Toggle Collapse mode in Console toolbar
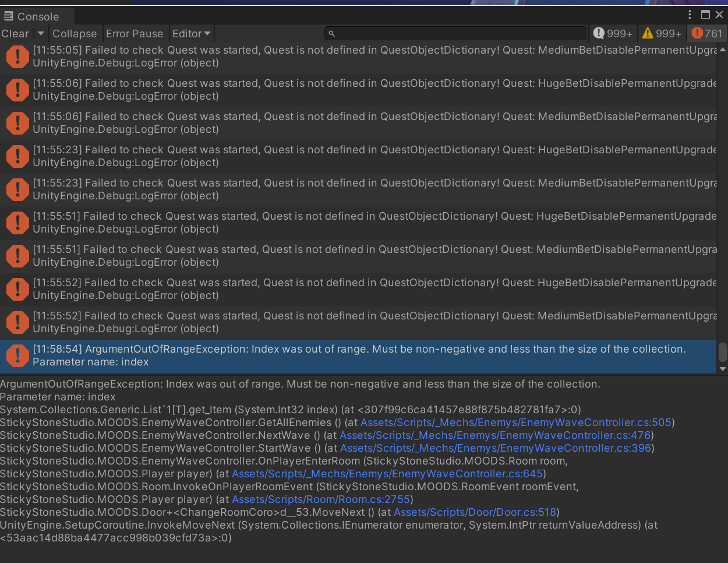 coord(75,34)
